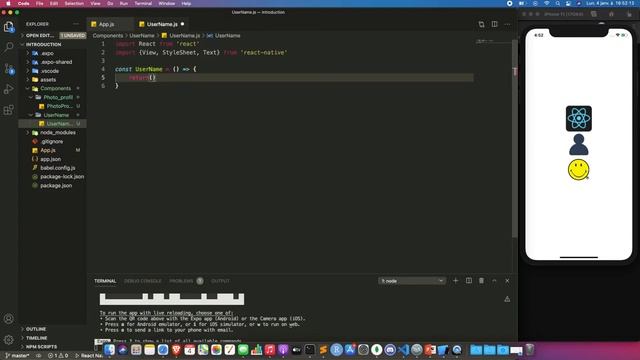Select the Terminal panel tab
The width and height of the screenshot is (640, 360).
105,281
